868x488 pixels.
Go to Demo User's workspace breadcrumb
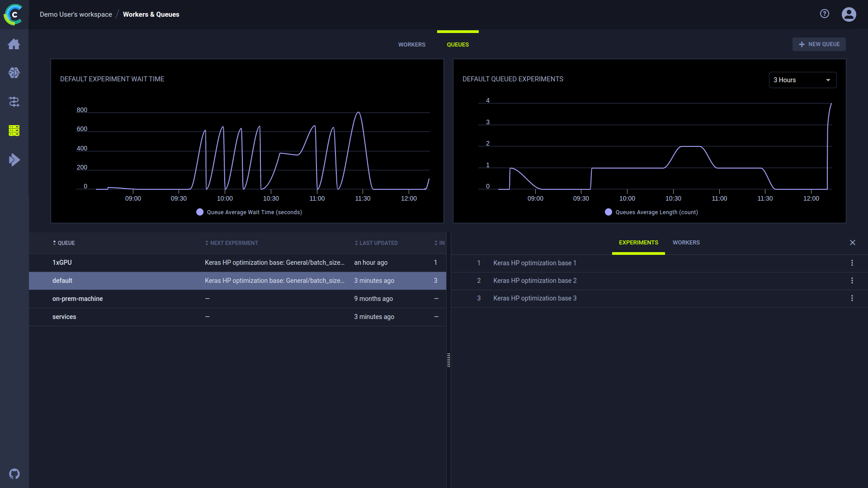(76, 14)
